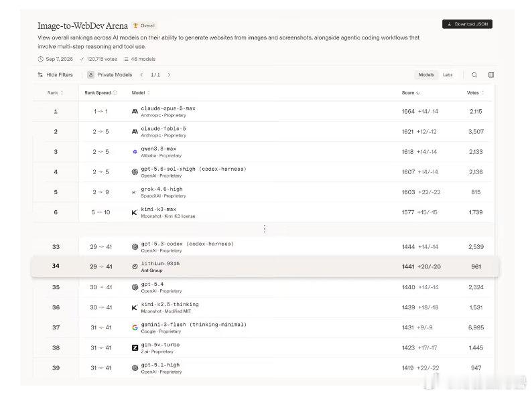
Task: Open the gpt-5.4 model
Action: (152, 284)
